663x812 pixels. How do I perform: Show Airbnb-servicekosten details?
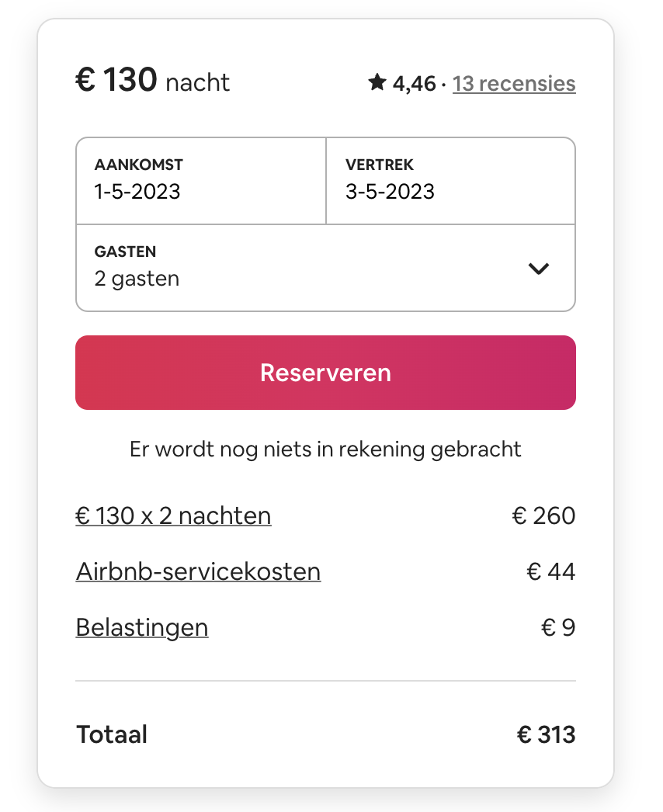pos(198,571)
